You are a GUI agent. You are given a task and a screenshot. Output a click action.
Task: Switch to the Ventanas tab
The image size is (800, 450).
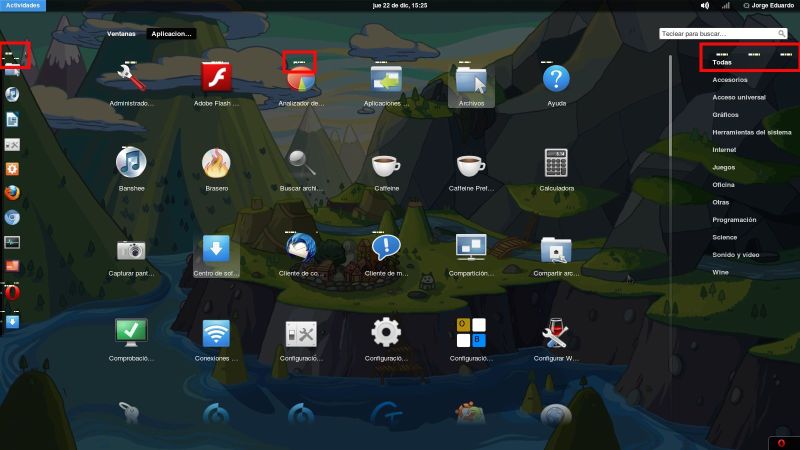click(x=121, y=34)
